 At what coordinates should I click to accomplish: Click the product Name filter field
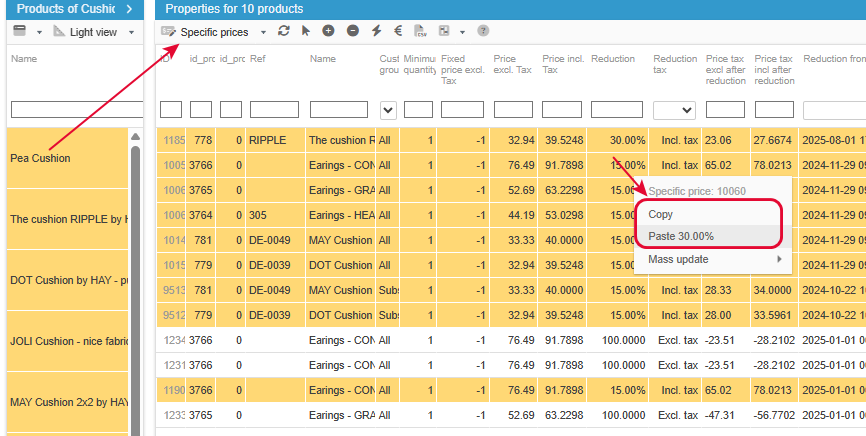pos(77,110)
